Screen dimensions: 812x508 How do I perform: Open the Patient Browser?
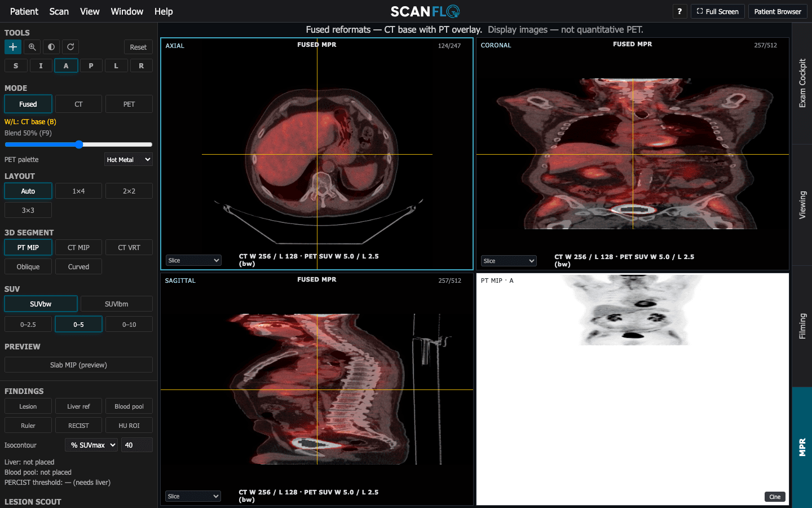pyautogui.click(x=778, y=11)
